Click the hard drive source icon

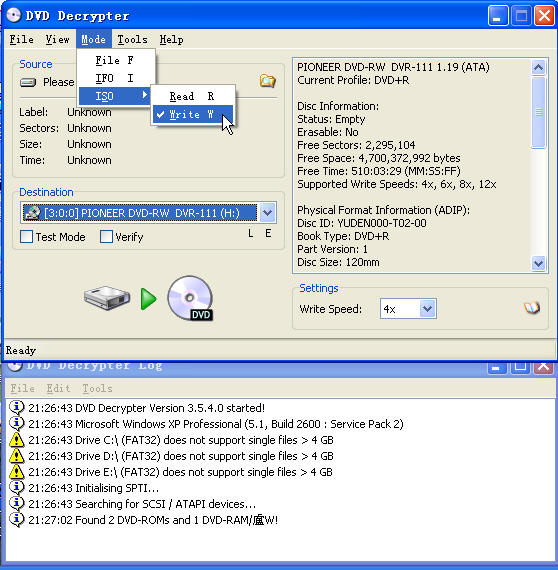click(x=107, y=298)
